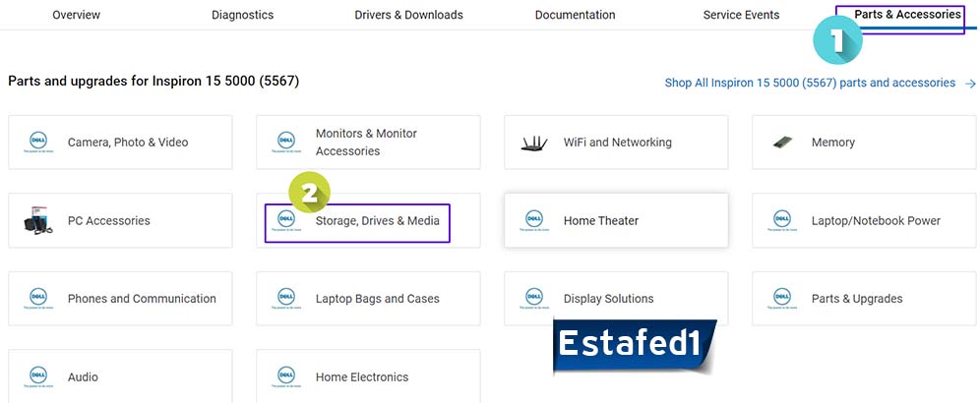
Task: Click the Dell logo next to Home Electronics
Action: [286, 376]
